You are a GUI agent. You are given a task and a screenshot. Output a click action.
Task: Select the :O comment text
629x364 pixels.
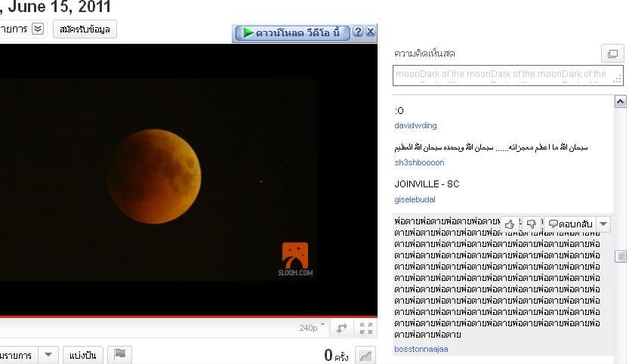point(399,111)
